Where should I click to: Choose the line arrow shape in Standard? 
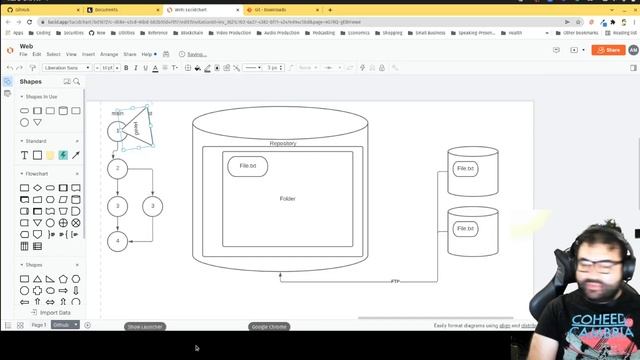click(x=76, y=155)
